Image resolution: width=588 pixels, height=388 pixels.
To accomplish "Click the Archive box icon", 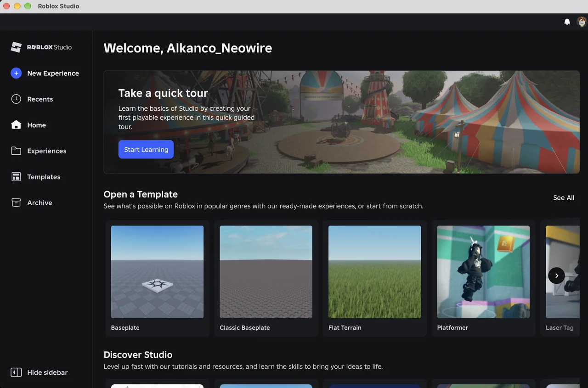I will [x=16, y=202].
